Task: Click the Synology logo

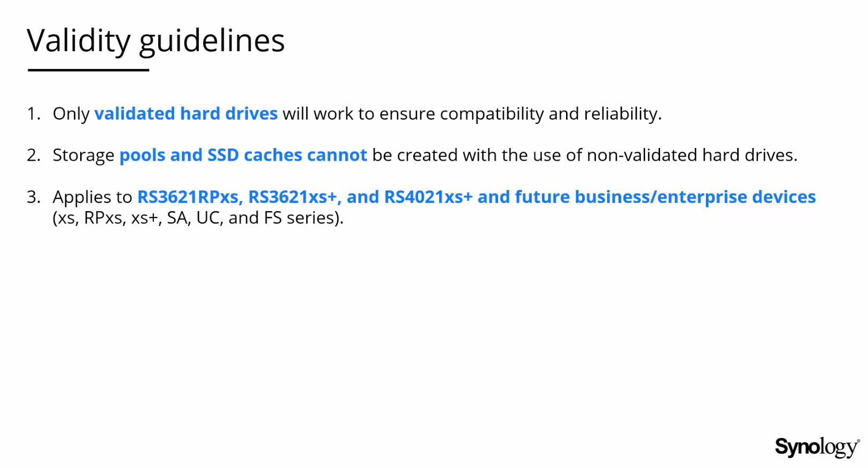Action: [817, 448]
